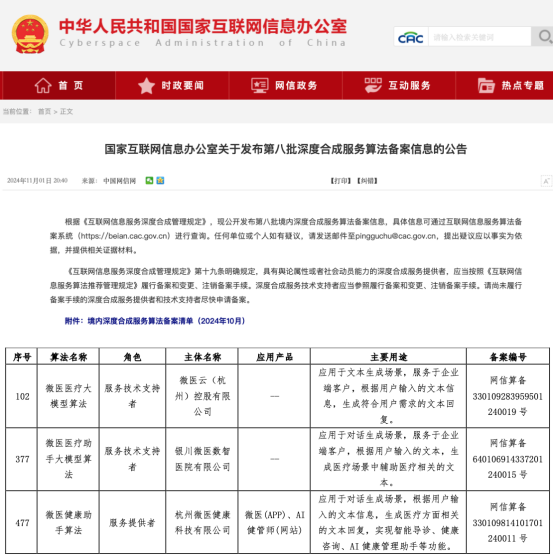553x557 pixels.
Task: Click the 【打印】 print link
Action: pyautogui.click(x=341, y=181)
